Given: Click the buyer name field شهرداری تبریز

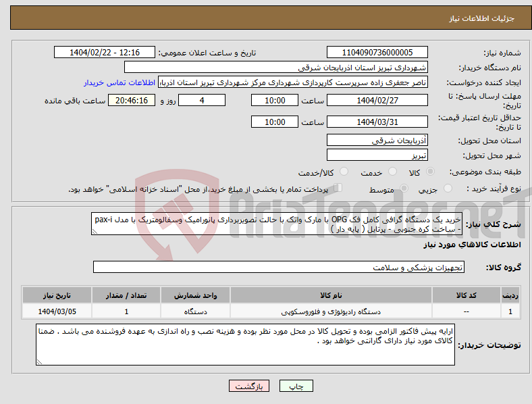Looking at the screenshot, I should click(276, 67).
